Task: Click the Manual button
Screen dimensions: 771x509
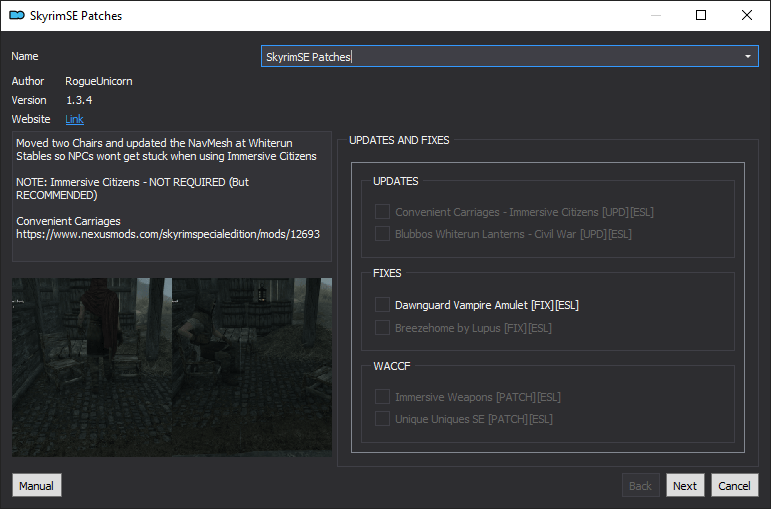Action: click(37, 485)
